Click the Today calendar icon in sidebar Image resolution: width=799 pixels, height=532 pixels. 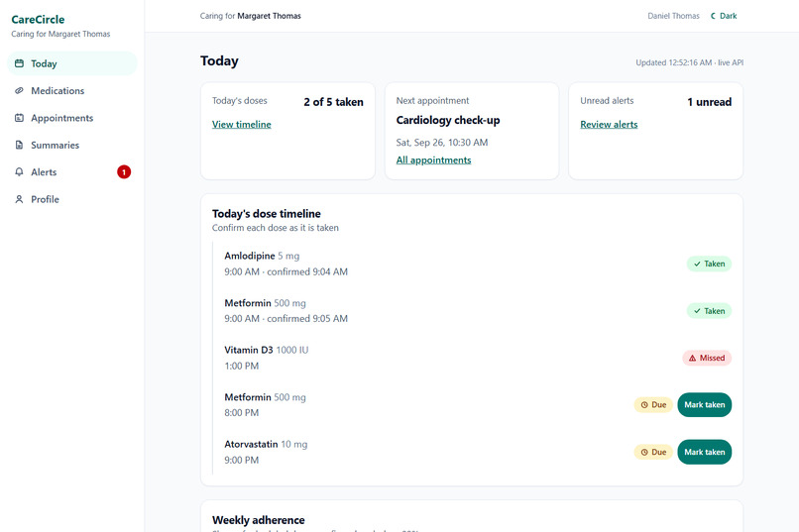(x=19, y=63)
